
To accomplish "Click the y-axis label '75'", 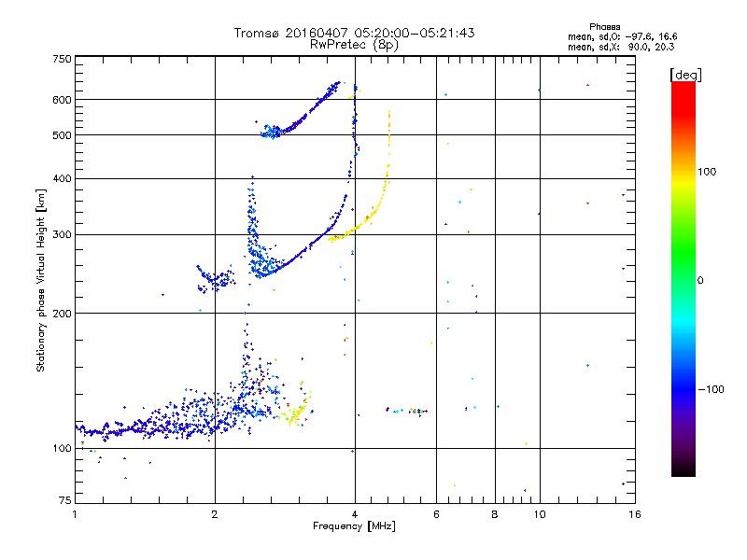I will [65, 500].
